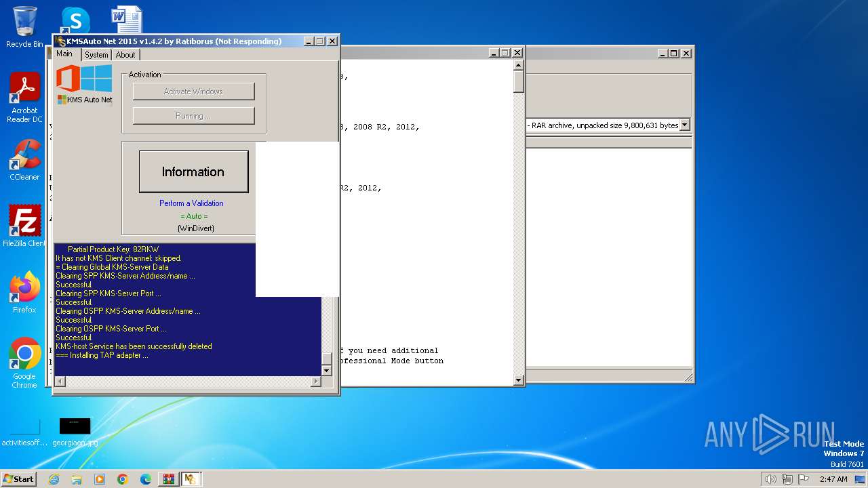The image size is (868, 488).
Task: Open the Perform a Validation link
Action: click(x=191, y=203)
